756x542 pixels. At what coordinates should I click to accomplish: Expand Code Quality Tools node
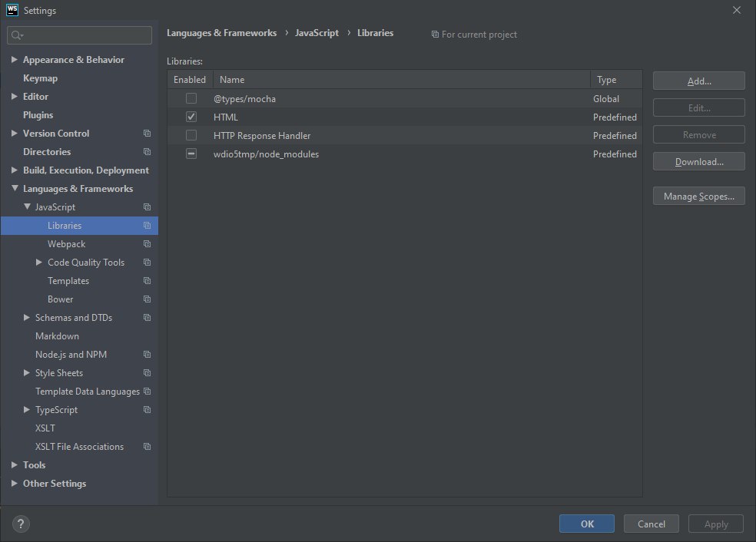[x=39, y=262]
